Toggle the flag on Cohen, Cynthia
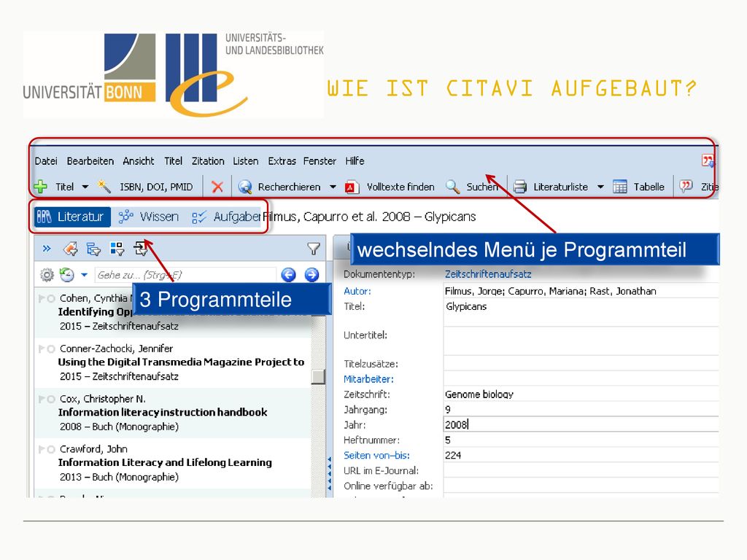This screenshot has height=560, width=747. (42, 298)
